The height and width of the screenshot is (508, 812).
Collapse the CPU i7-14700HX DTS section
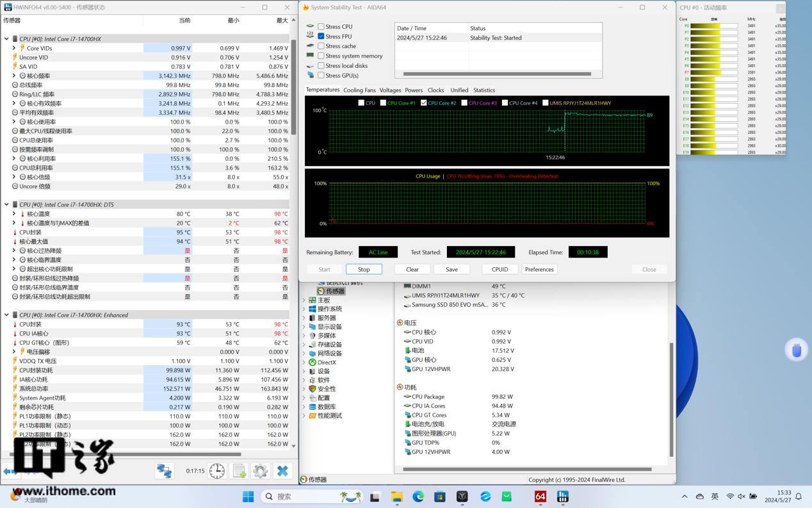click(x=6, y=205)
